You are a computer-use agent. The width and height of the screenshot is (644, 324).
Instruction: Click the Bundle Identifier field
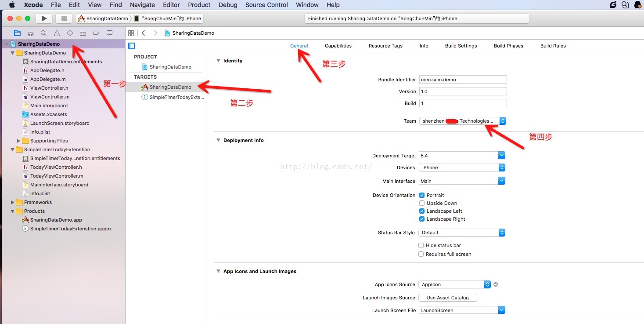463,80
